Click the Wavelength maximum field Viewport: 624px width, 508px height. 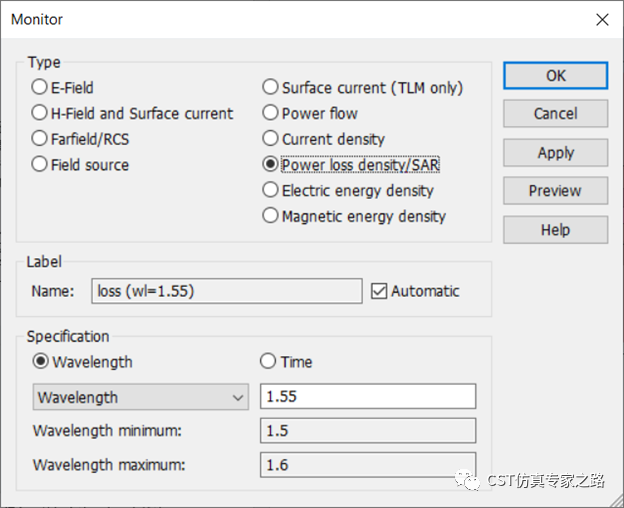pyautogui.click(x=368, y=465)
